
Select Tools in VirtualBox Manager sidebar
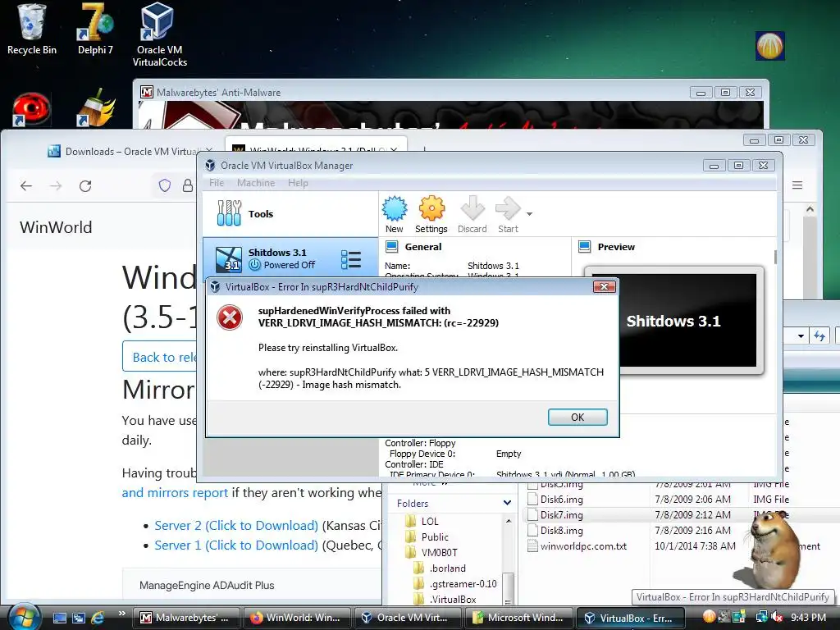[290, 214]
